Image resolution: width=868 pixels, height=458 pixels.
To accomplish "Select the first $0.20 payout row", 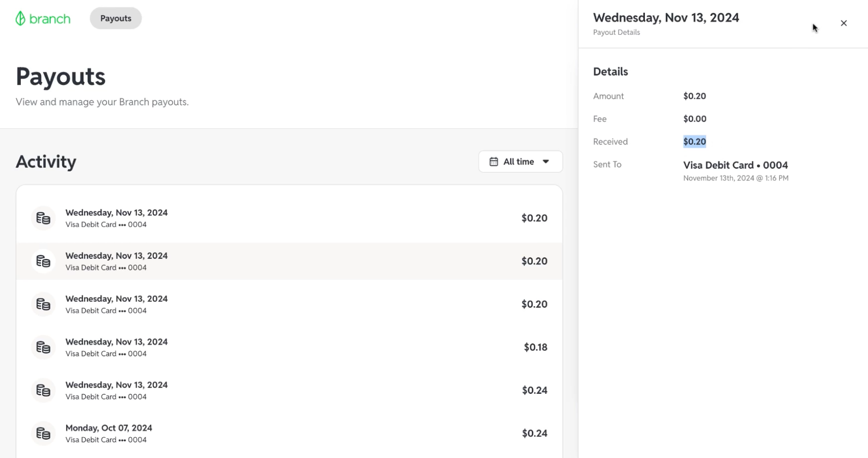I will pyautogui.click(x=289, y=218).
